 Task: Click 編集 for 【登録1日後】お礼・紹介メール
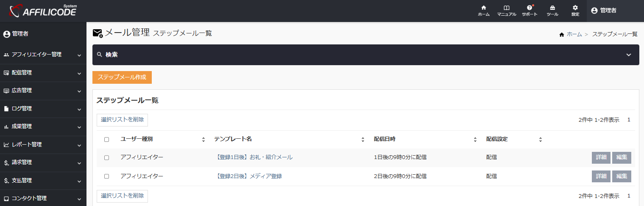tap(622, 157)
